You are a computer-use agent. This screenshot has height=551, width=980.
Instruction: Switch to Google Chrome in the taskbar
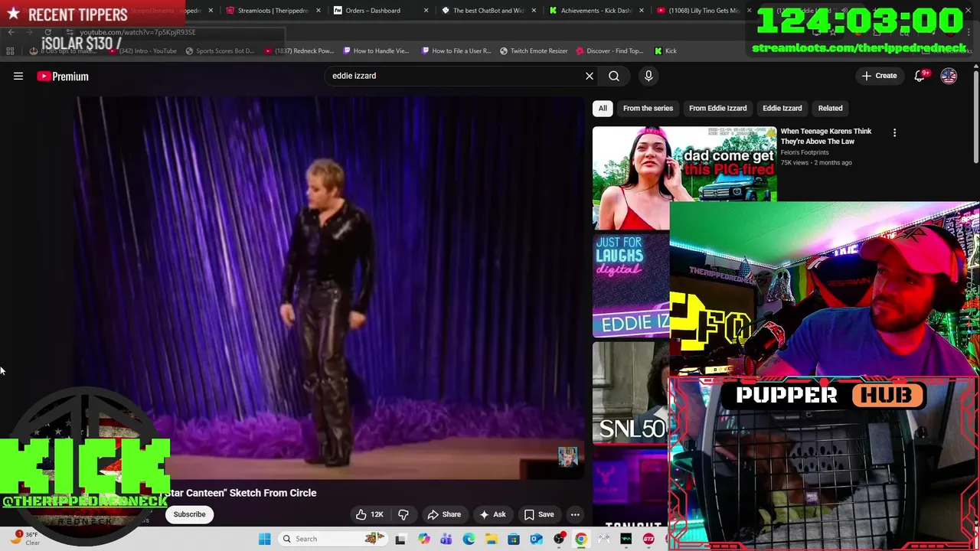[x=581, y=539]
